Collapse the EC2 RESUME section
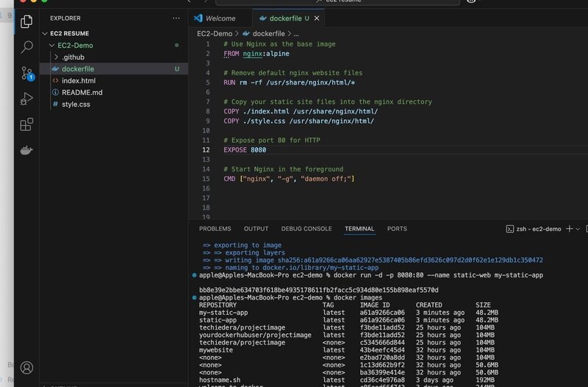This screenshot has height=387, width=588. [x=69, y=33]
